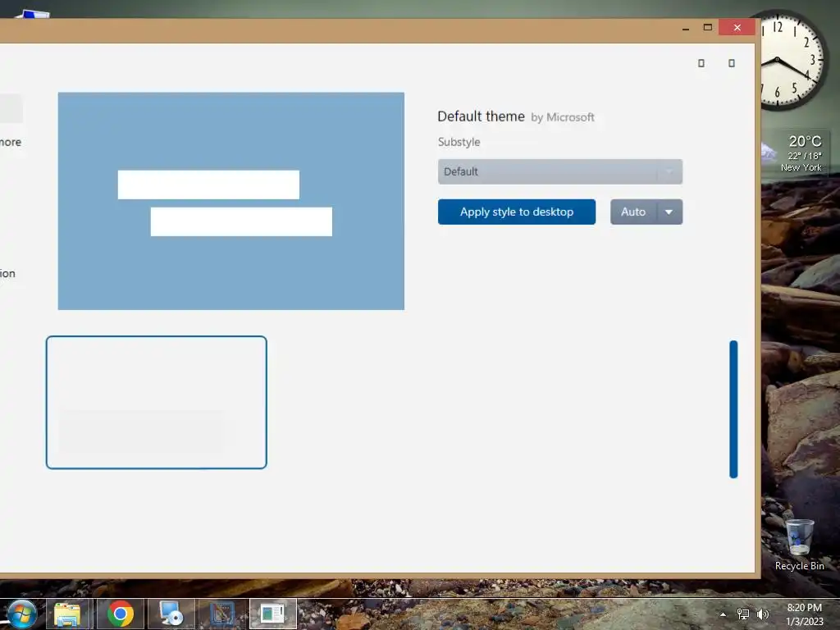
Task: Maximize the theme window
Action: (708, 27)
